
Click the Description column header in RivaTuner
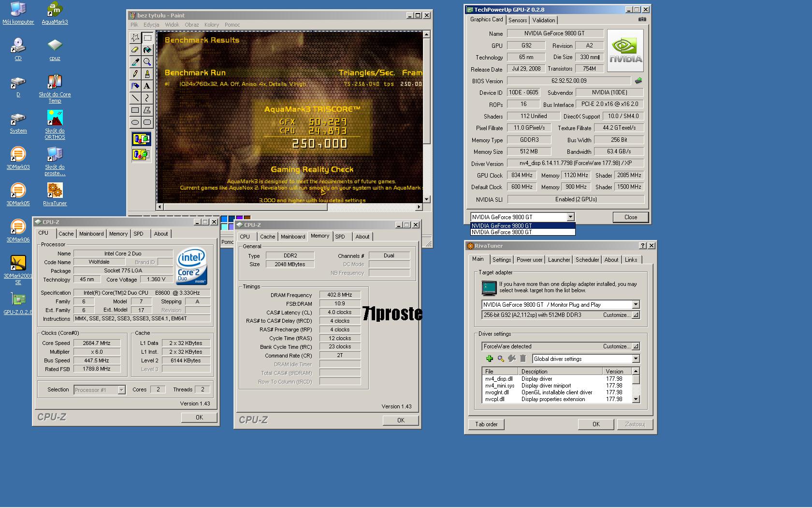coord(561,372)
